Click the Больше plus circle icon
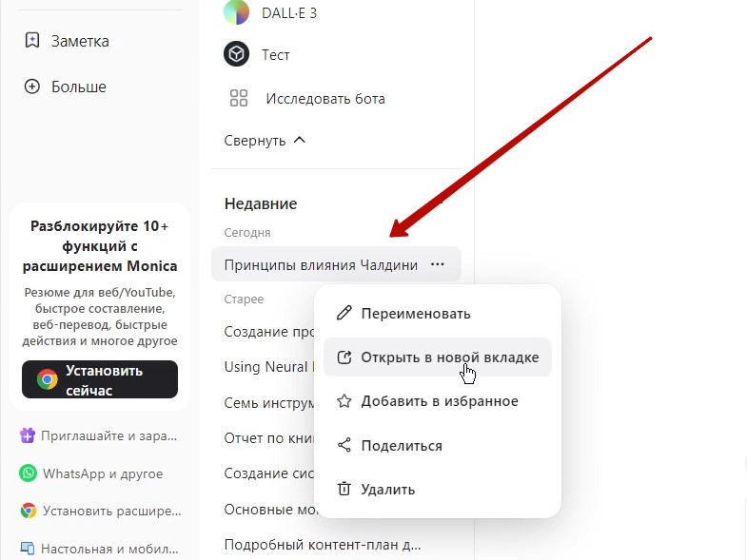 32,87
